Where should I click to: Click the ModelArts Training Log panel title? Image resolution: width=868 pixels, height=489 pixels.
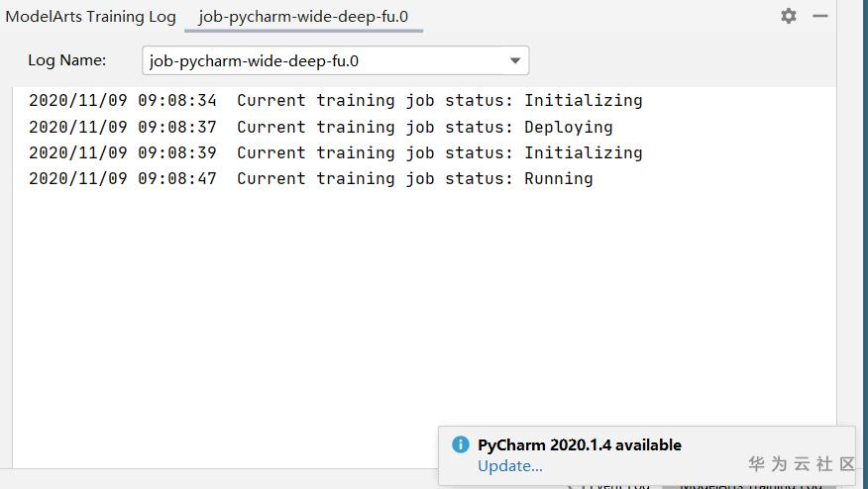tap(91, 17)
